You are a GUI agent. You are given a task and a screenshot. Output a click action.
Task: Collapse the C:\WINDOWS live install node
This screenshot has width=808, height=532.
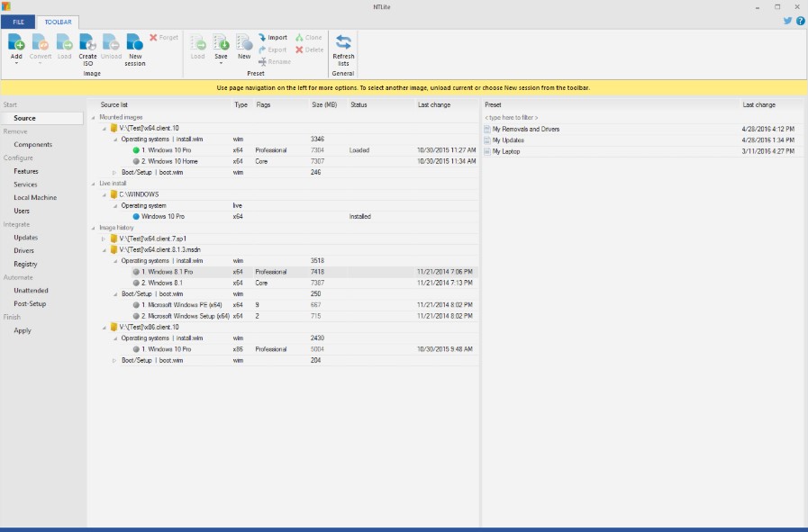(104, 194)
